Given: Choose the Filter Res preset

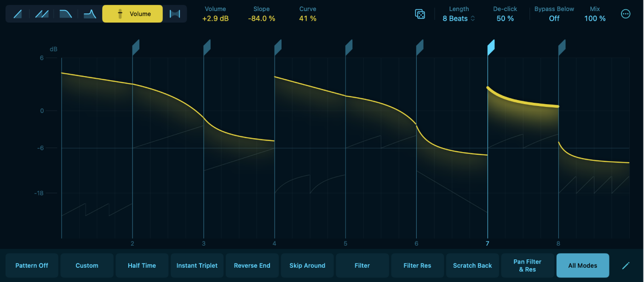Looking at the screenshot, I should [x=417, y=265].
